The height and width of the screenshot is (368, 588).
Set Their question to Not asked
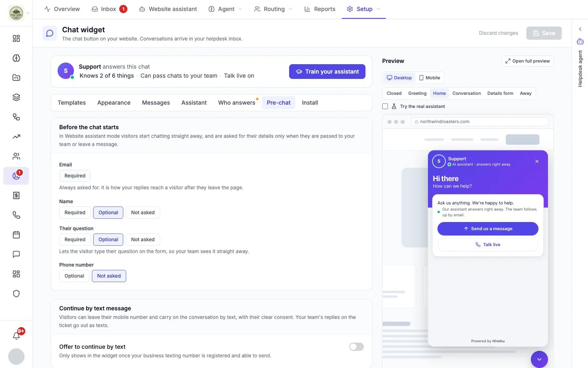pyautogui.click(x=143, y=240)
